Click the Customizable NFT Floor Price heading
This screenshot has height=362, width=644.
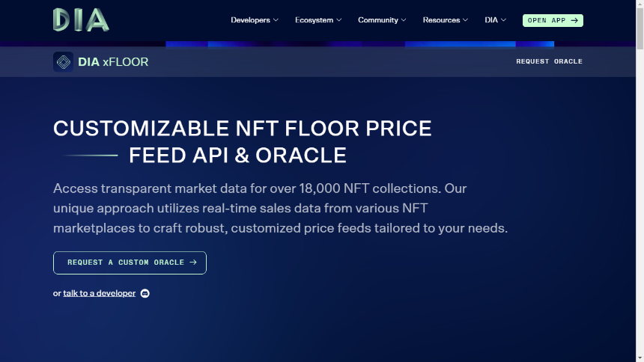(x=243, y=129)
